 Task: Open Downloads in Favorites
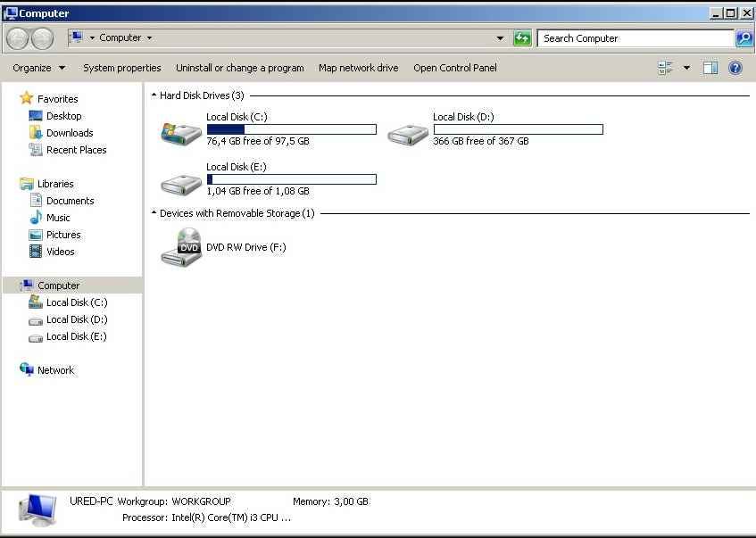tap(70, 133)
